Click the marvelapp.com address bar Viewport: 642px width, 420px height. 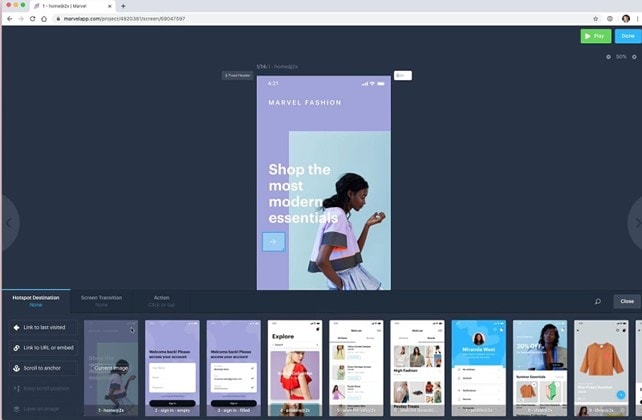point(319,19)
